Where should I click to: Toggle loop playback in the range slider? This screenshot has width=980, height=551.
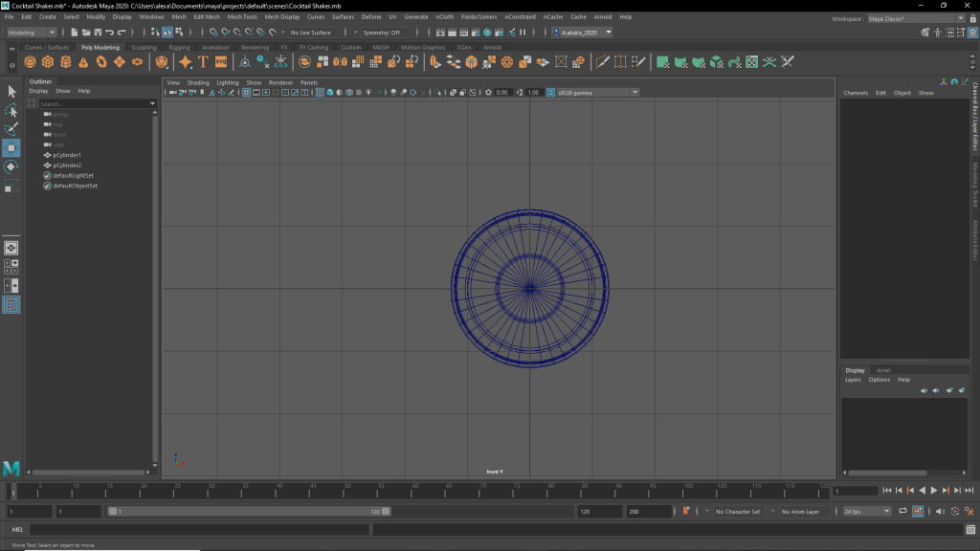coord(902,512)
